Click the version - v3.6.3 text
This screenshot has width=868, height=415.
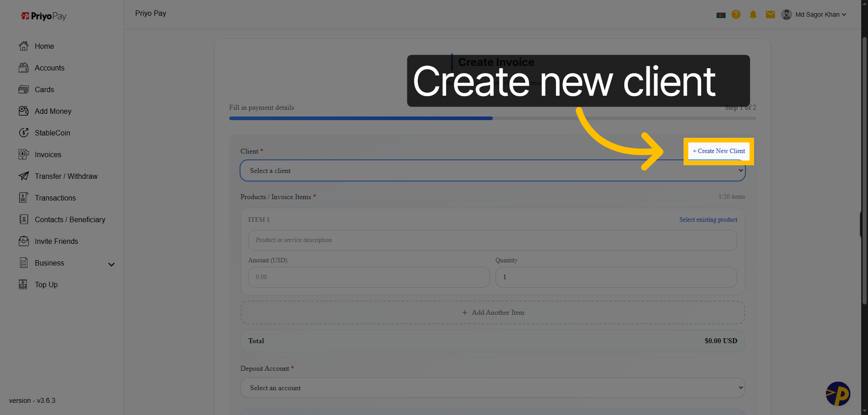point(32,401)
